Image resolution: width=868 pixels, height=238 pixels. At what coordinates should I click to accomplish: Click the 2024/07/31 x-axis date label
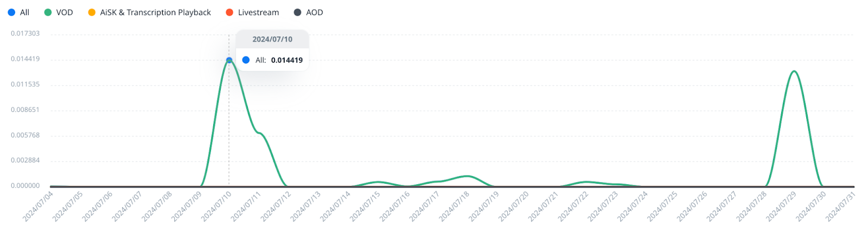tap(840, 206)
